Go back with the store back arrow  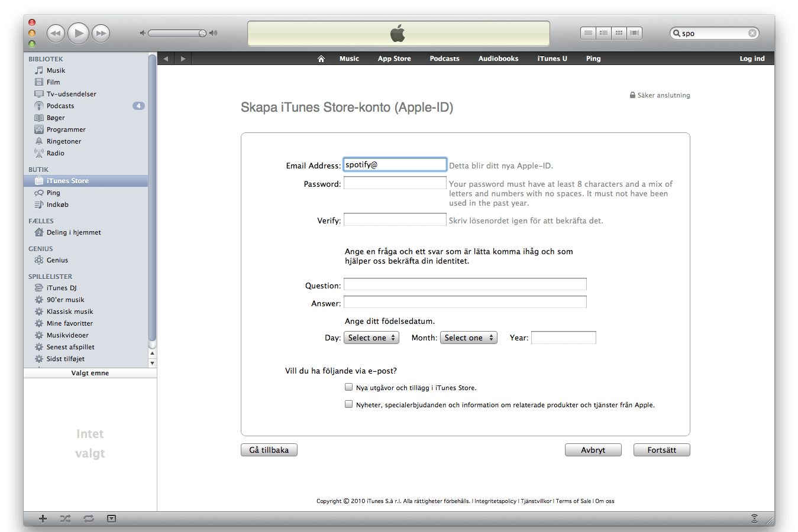166,59
